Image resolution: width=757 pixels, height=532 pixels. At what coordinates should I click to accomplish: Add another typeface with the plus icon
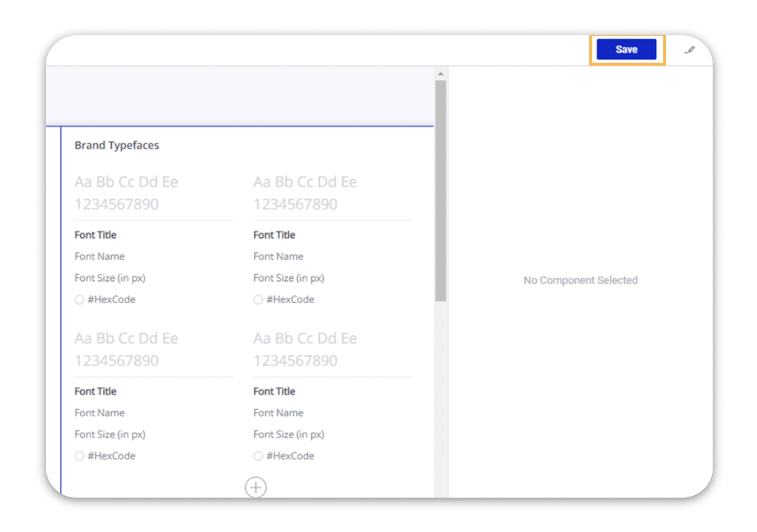pyautogui.click(x=256, y=487)
